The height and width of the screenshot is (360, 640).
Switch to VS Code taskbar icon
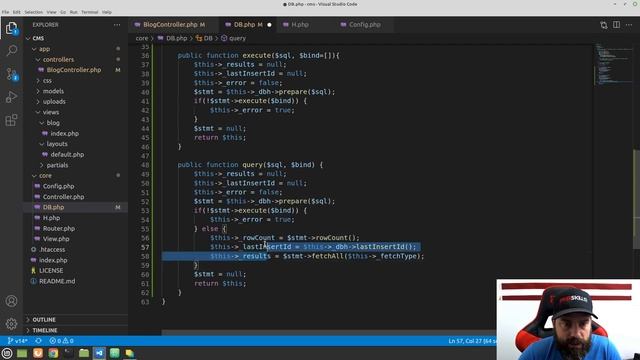click(x=99, y=353)
